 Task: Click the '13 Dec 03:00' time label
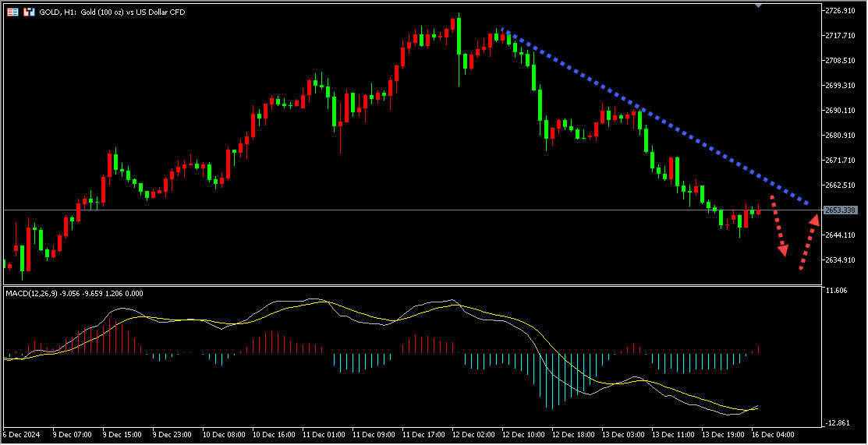coord(623,434)
